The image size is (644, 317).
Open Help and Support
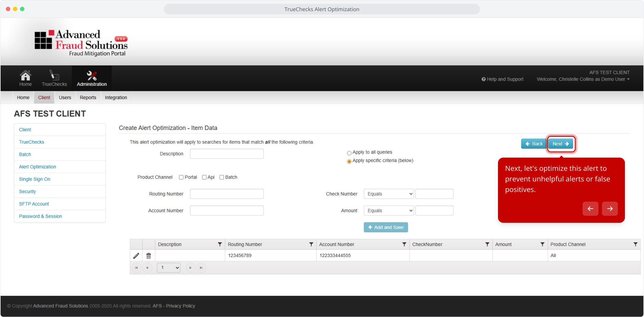pyautogui.click(x=502, y=79)
